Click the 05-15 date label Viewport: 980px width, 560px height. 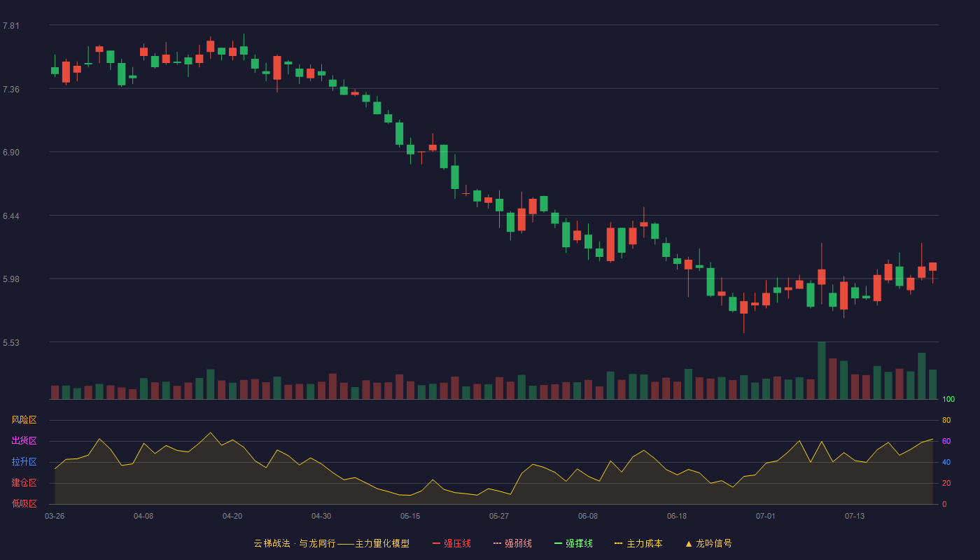tap(410, 516)
